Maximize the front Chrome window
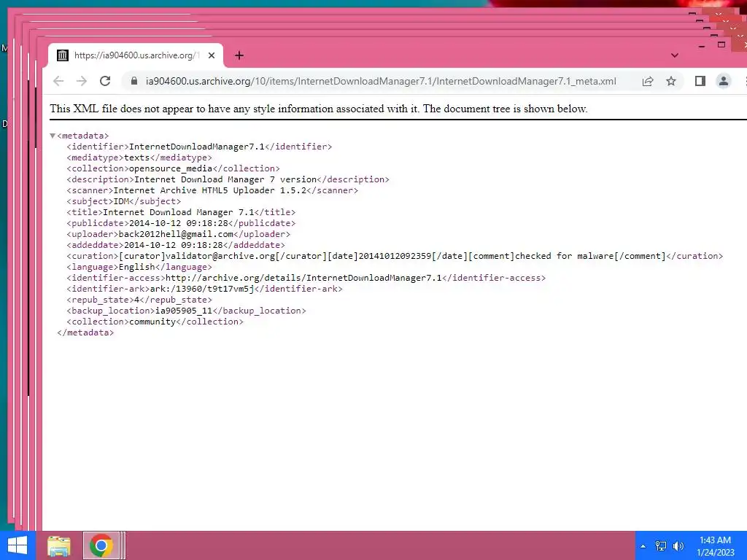 click(721, 44)
